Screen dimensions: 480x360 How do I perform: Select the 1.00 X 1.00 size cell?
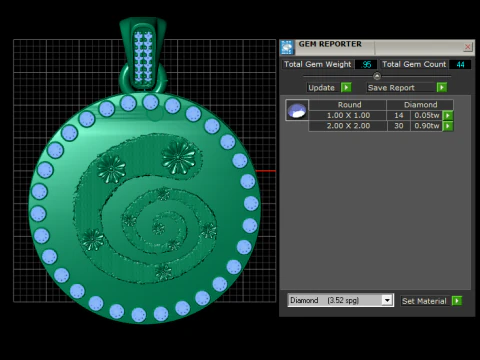pyautogui.click(x=348, y=115)
